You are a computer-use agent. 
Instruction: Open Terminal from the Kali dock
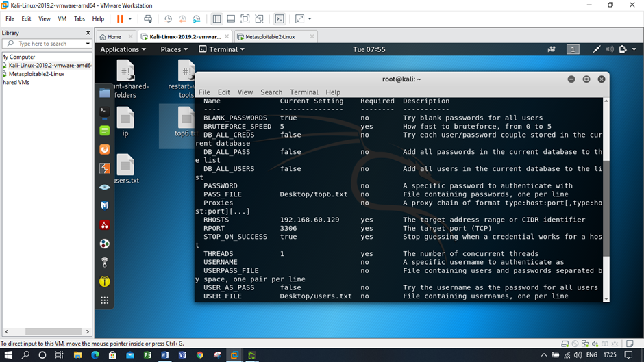click(105, 112)
